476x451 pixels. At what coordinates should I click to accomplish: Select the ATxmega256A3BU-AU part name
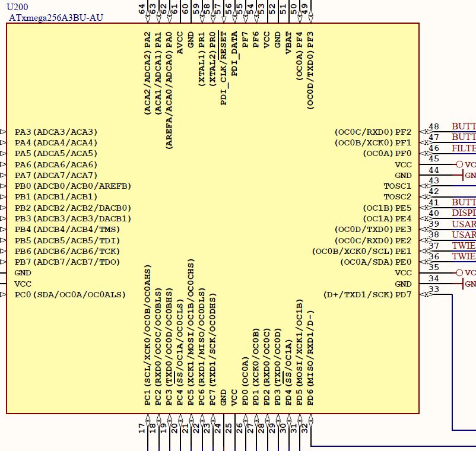click(56, 18)
